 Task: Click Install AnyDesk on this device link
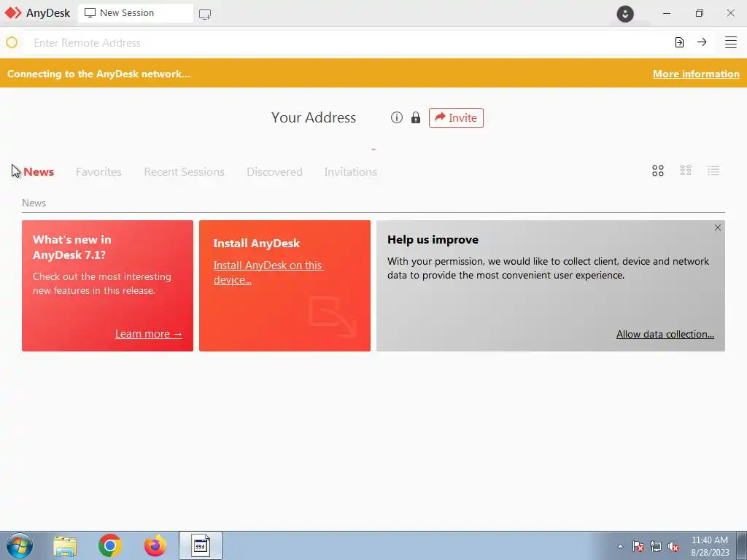[x=268, y=273]
